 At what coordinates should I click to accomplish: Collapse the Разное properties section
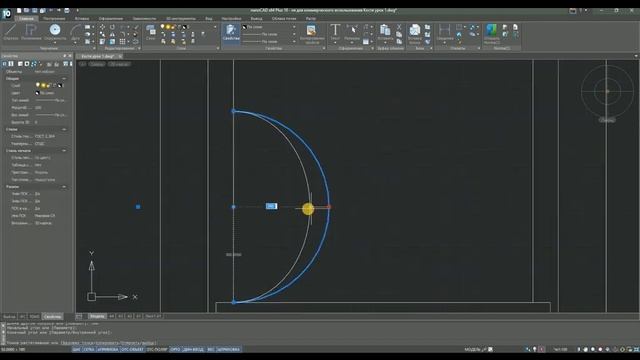(x=64, y=187)
